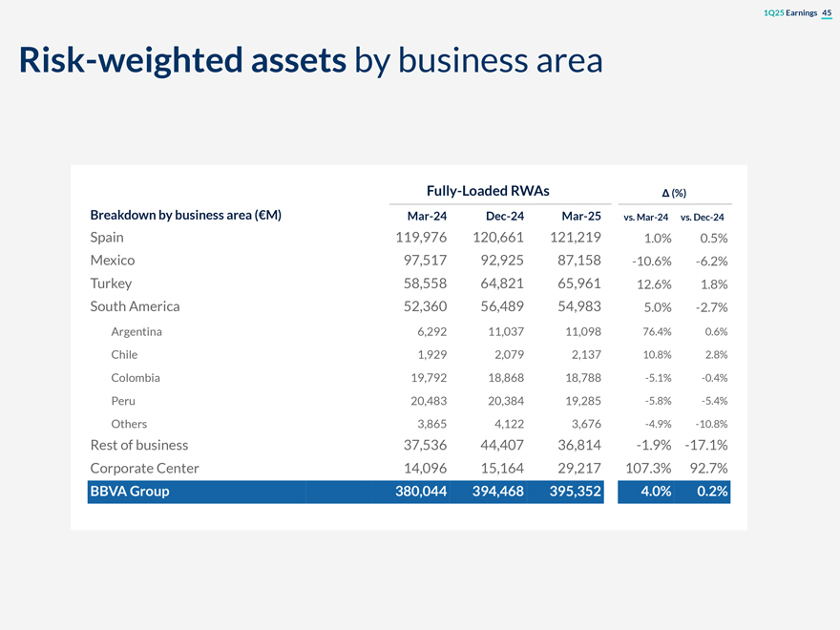Viewport: 840px width, 630px height.
Task: Click the slide title 'Risk-weighted assets'
Action: click(x=181, y=60)
